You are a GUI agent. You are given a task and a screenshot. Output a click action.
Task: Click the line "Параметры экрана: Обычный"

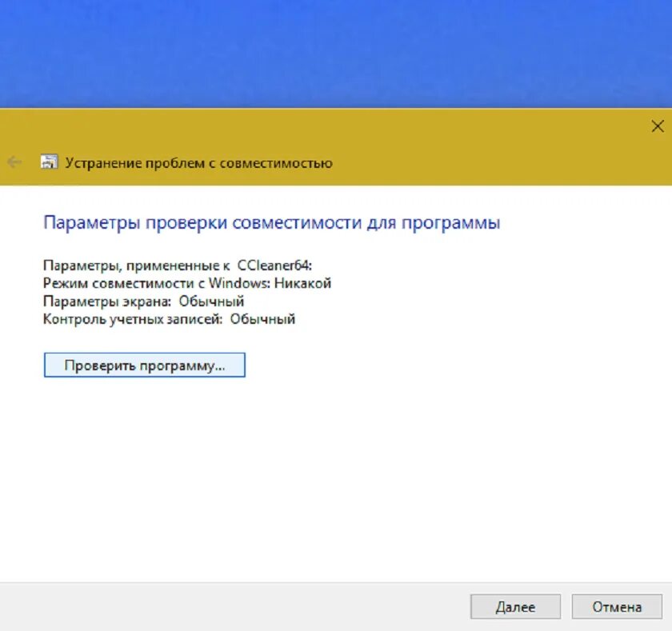(143, 302)
